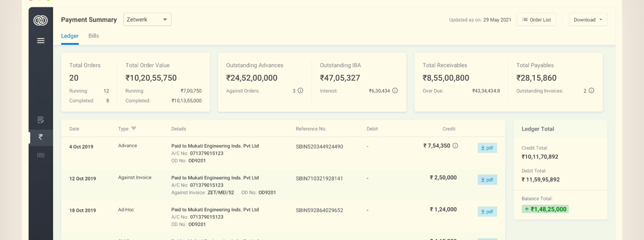Open the Zetwerk company dropdown

pos(148,20)
